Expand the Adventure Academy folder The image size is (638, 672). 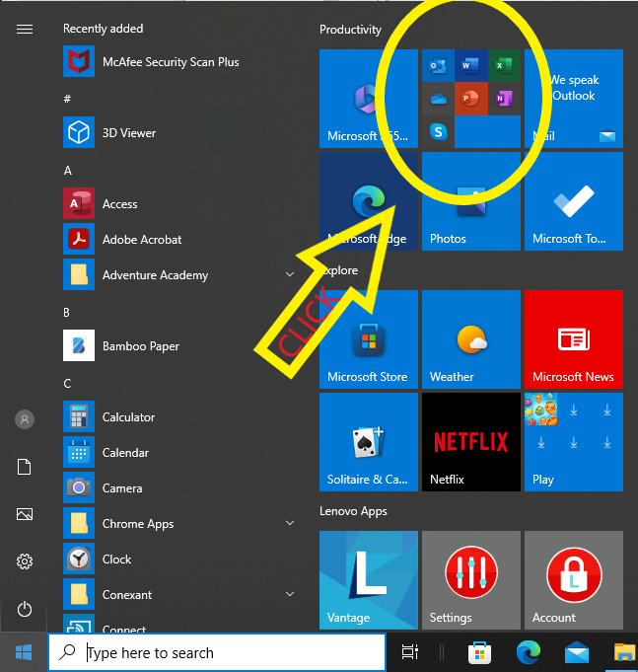click(x=290, y=274)
